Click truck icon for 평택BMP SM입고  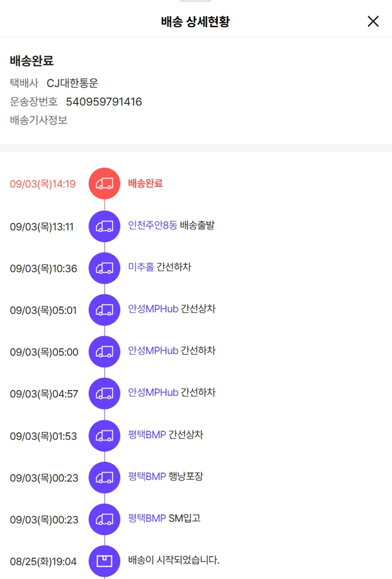pos(105,519)
